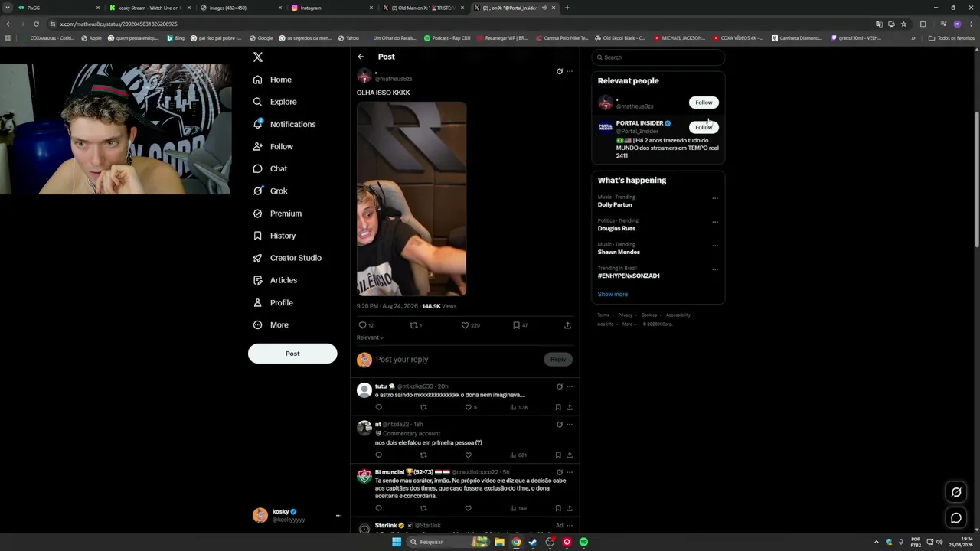Follow @matheus8zs in Relevant people
The image size is (980, 551).
tap(704, 103)
